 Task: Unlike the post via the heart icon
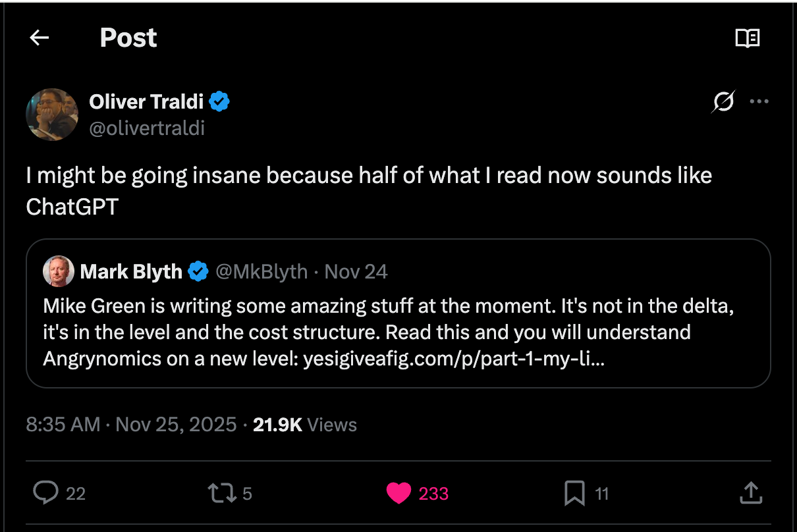(399, 492)
